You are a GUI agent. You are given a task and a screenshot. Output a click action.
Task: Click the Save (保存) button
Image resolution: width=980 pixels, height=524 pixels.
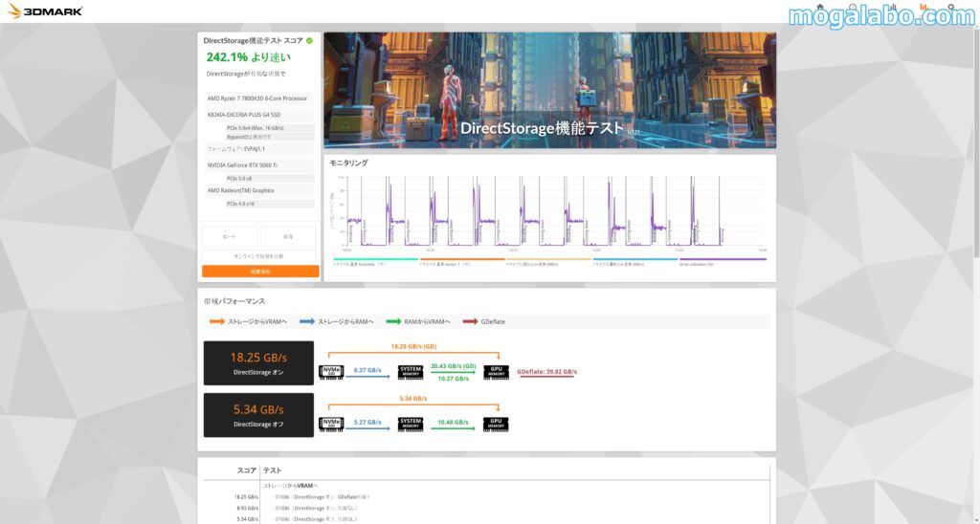pos(289,236)
